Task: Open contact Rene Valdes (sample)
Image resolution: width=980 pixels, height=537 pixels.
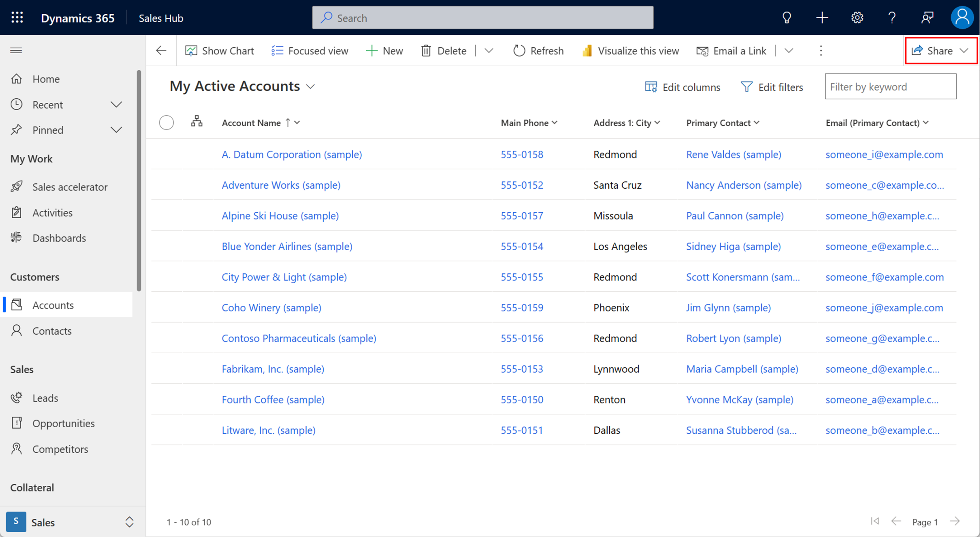Action: [x=734, y=154]
